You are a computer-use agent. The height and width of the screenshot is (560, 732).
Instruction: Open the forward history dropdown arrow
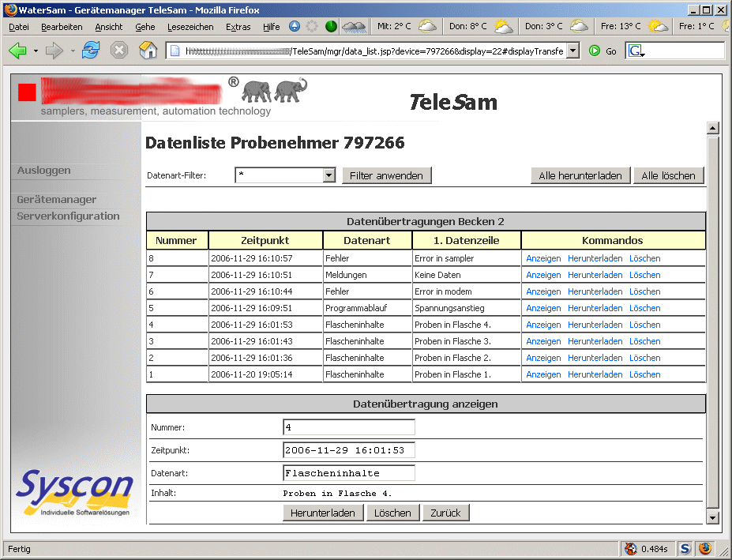point(73,51)
